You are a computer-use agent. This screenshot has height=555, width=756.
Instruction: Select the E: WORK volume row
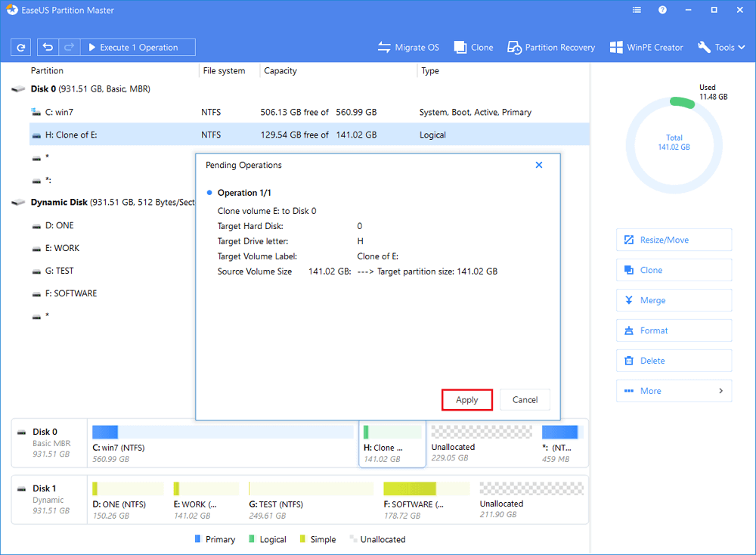pyautogui.click(x=113, y=248)
